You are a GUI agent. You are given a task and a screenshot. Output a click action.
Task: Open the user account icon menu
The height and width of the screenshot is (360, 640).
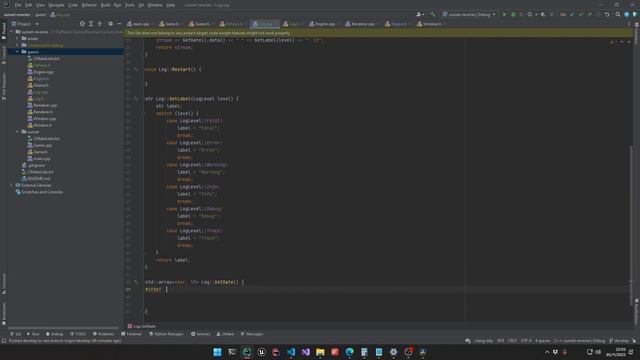(x=420, y=14)
